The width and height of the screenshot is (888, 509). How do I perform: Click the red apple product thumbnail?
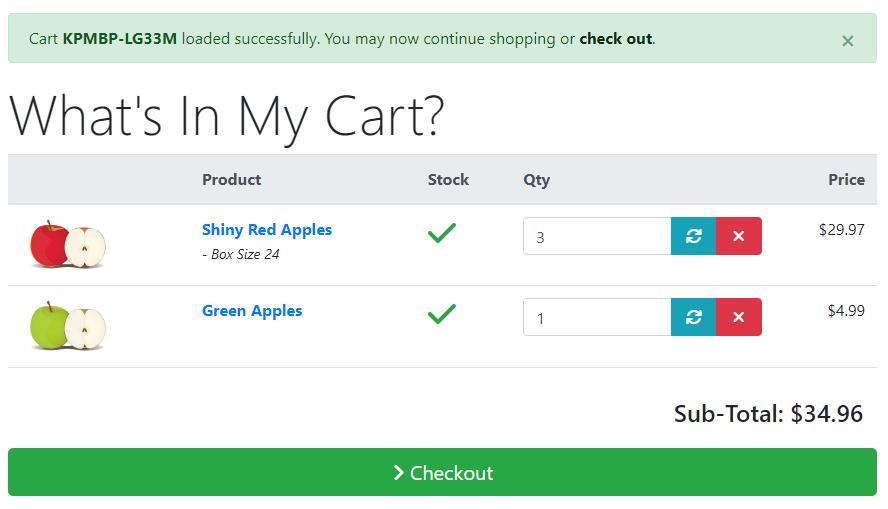tap(68, 244)
